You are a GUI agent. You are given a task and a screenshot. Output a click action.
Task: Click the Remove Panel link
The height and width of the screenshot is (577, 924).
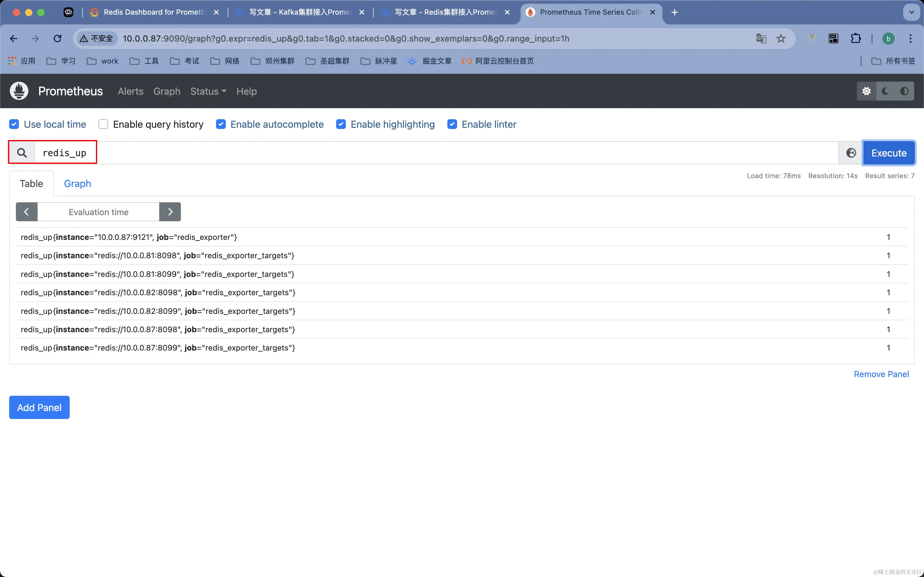881,374
